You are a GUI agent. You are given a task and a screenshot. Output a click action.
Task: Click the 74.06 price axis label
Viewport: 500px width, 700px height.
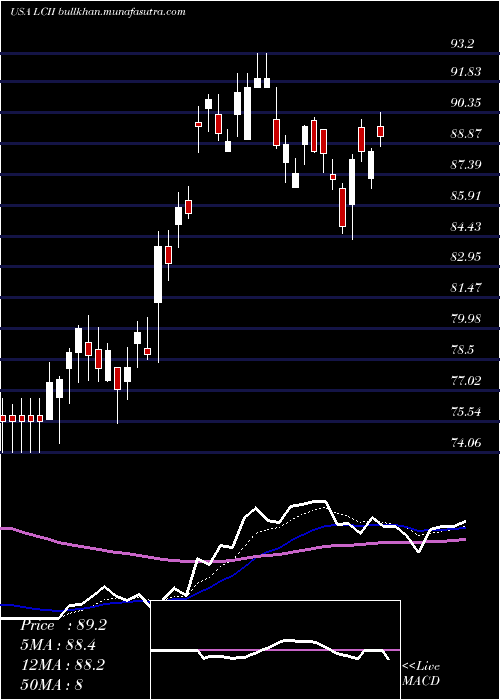pos(466,442)
